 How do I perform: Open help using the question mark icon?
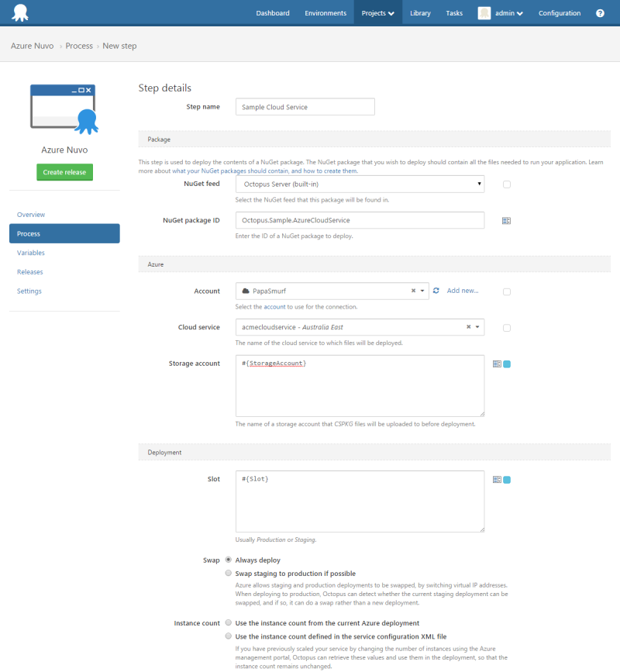(x=601, y=12)
